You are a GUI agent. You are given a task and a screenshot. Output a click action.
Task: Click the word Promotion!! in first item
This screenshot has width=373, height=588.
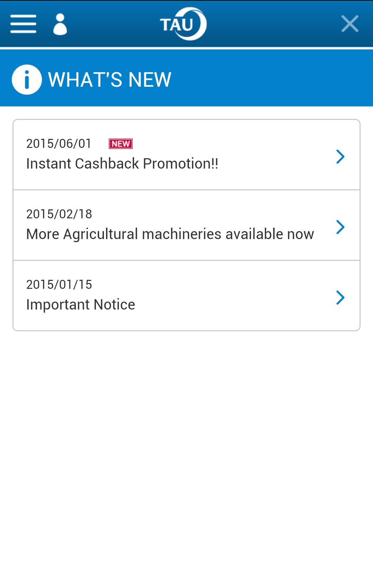click(x=181, y=164)
